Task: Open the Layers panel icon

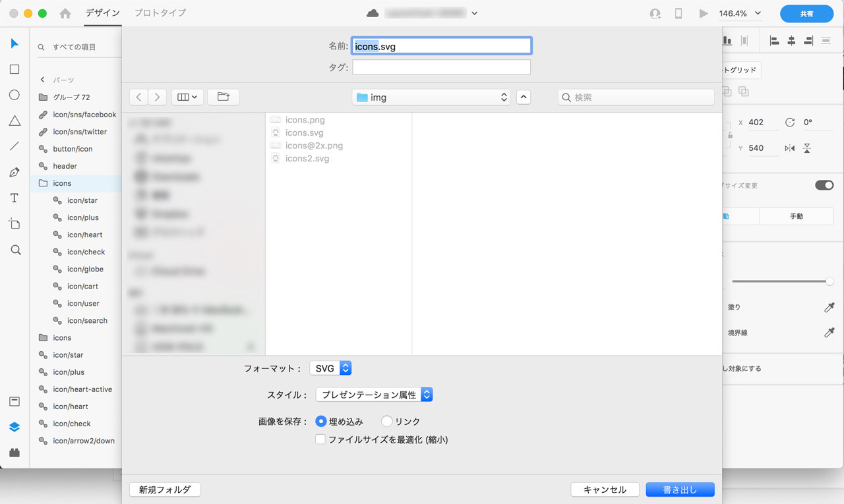Action: [15, 427]
